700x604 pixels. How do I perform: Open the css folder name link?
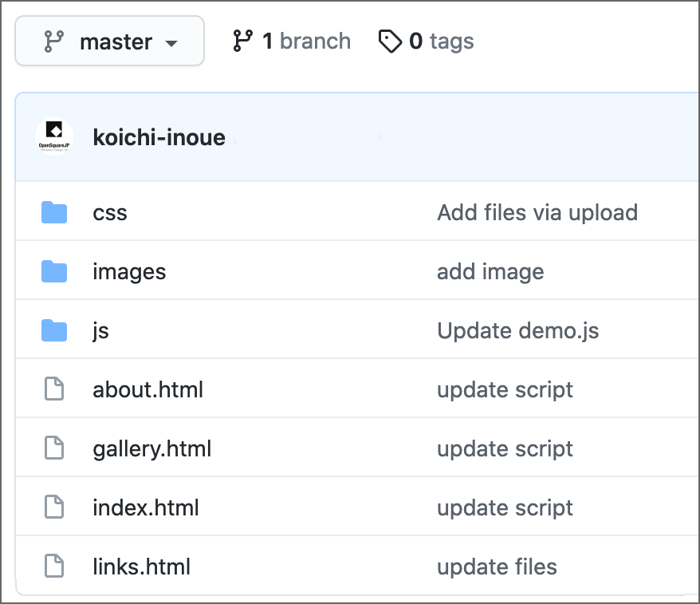(110, 213)
